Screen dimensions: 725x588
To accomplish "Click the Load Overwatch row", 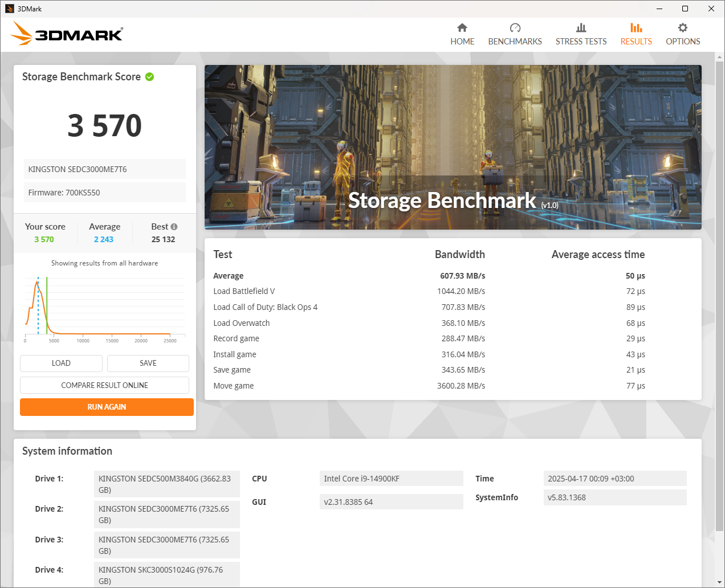I will (x=429, y=323).
